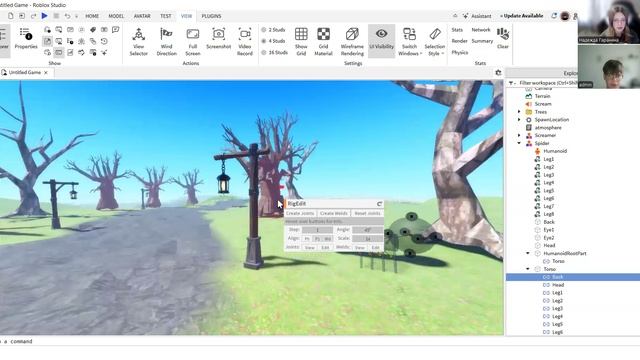Expand the SpawnLocation item

pyautogui.click(x=519, y=120)
